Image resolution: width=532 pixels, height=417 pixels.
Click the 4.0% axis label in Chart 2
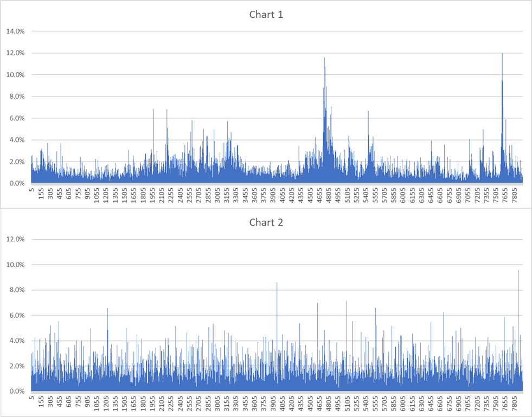tap(16, 341)
